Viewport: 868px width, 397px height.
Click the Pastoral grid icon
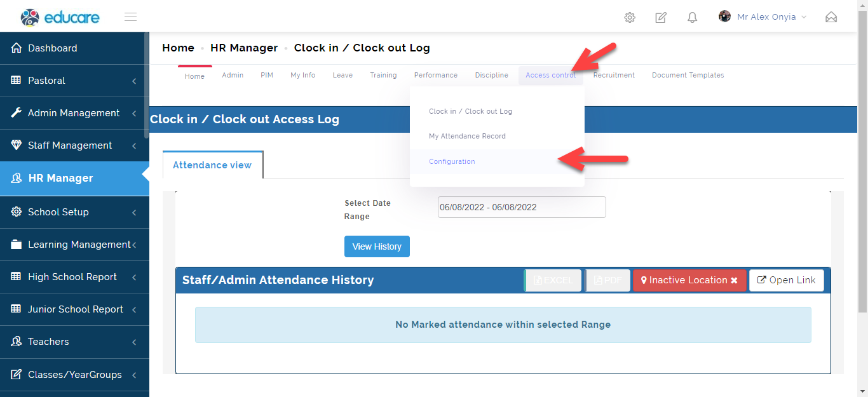[x=17, y=80]
